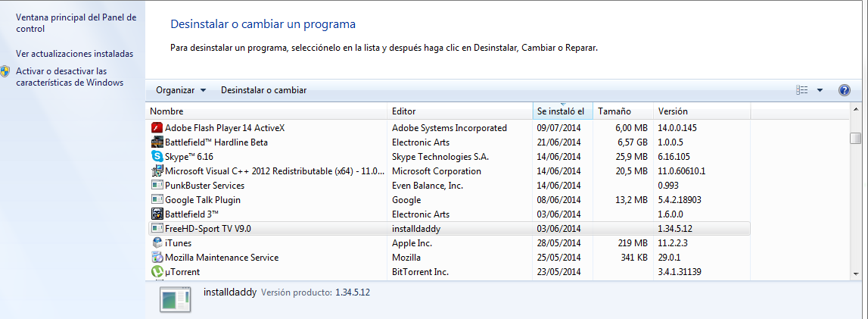Click size value 219 MB
The width and height of the screenshot is (868, 319).
633,243
